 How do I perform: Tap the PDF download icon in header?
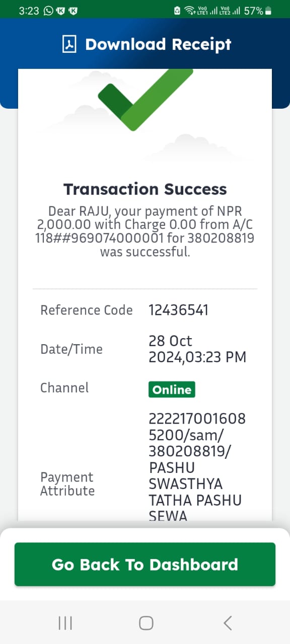click(69, 44)
